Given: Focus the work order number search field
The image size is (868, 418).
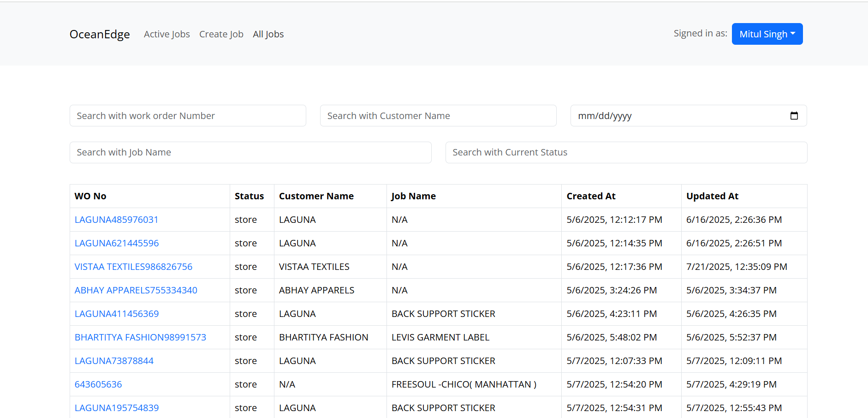Looking at the screenshot, I should [x=188, y=116].
